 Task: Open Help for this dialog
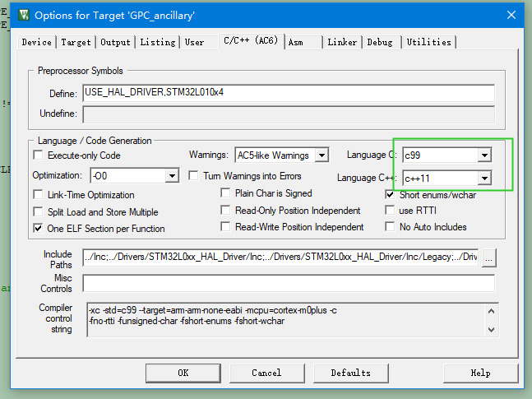[481, 373]
